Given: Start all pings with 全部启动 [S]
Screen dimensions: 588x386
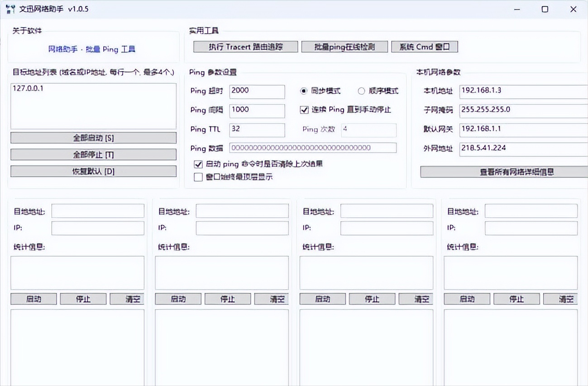Looking at the screenshot, I should coord(93,138).
